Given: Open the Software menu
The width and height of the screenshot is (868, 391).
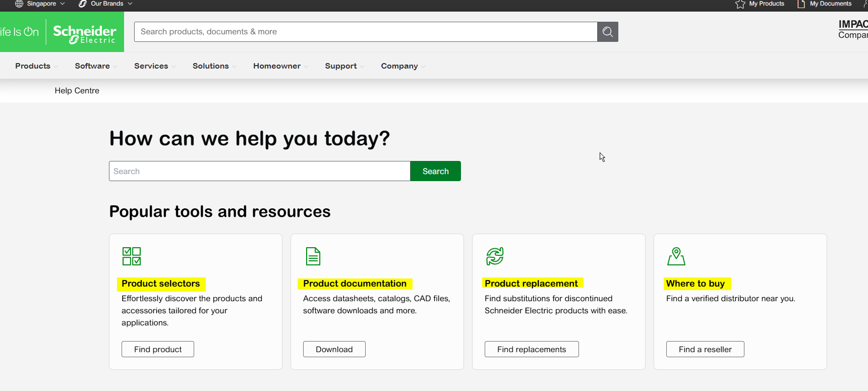Looking at the screenshot, I should pyautogui.click(x=92, y=66).
